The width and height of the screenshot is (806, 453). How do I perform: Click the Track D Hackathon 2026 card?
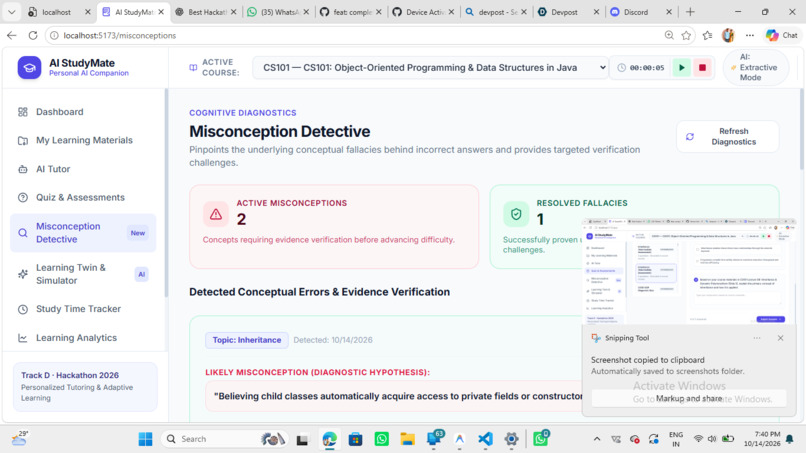pyautogui.click(x=85, y=387)
